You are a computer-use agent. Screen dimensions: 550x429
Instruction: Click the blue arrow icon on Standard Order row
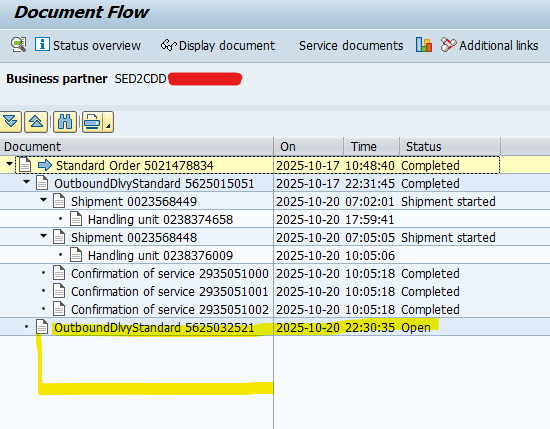[x=45, y=165]
